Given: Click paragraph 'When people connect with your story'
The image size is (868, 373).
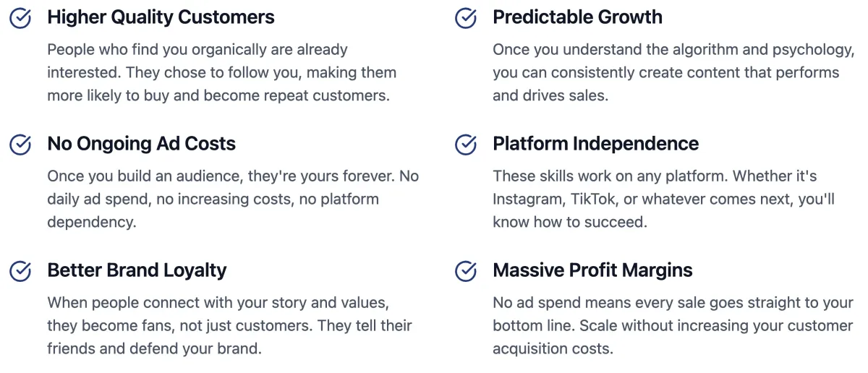Looking at the screenshot, I should [x=229, y=325].
